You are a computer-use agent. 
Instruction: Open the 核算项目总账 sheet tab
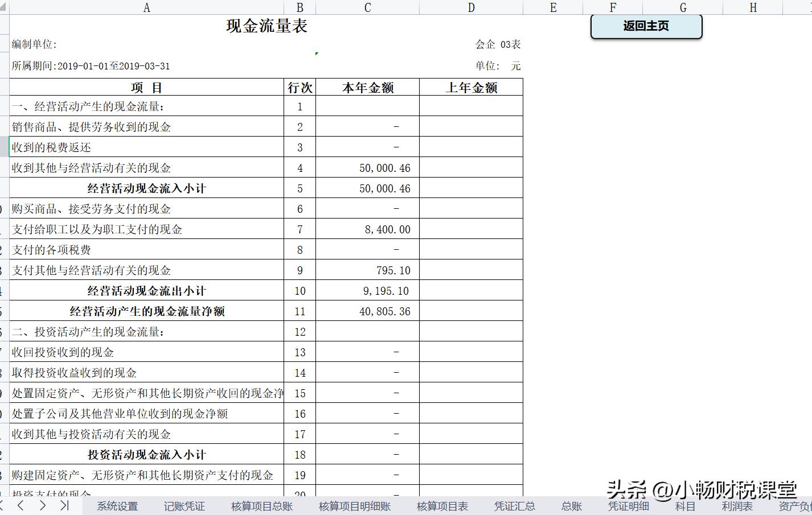click(261, 505)
